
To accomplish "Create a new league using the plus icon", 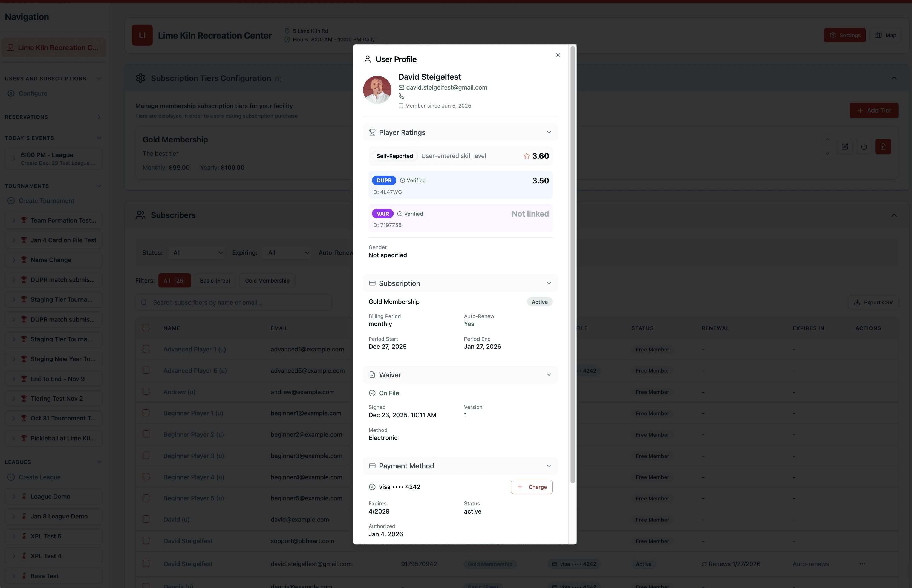I will [11, 477].
